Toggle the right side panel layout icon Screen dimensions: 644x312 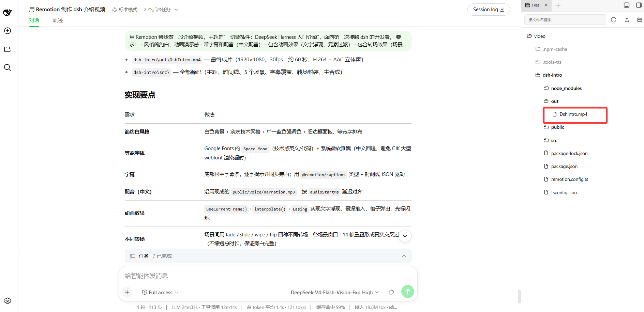pos(639,5)
